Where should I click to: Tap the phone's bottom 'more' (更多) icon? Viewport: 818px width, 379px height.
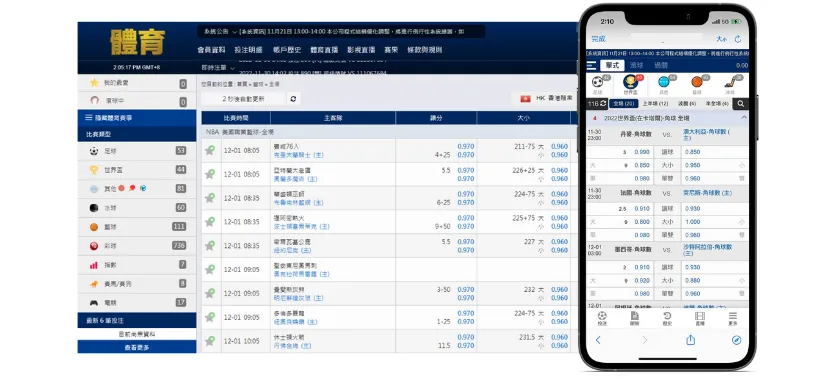(733, 318)
